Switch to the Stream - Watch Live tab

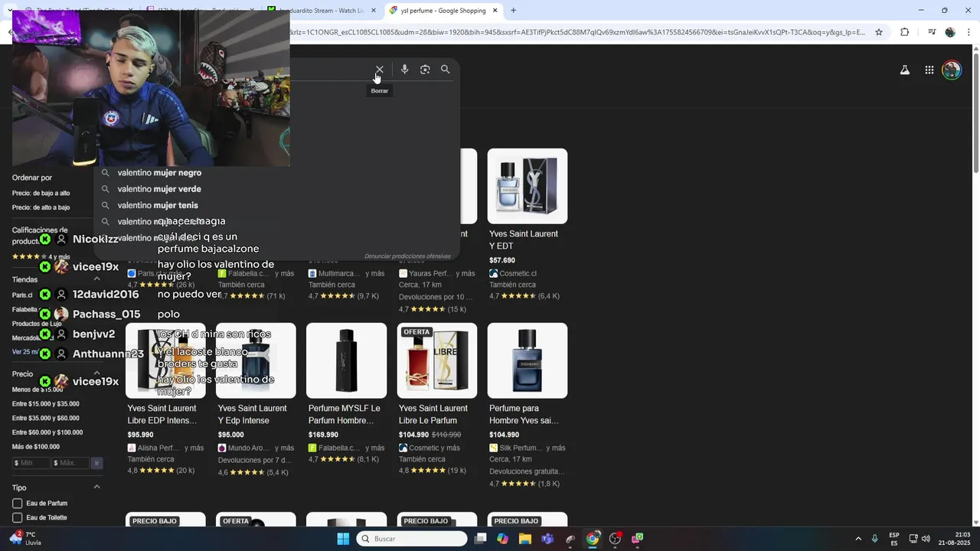320,11
